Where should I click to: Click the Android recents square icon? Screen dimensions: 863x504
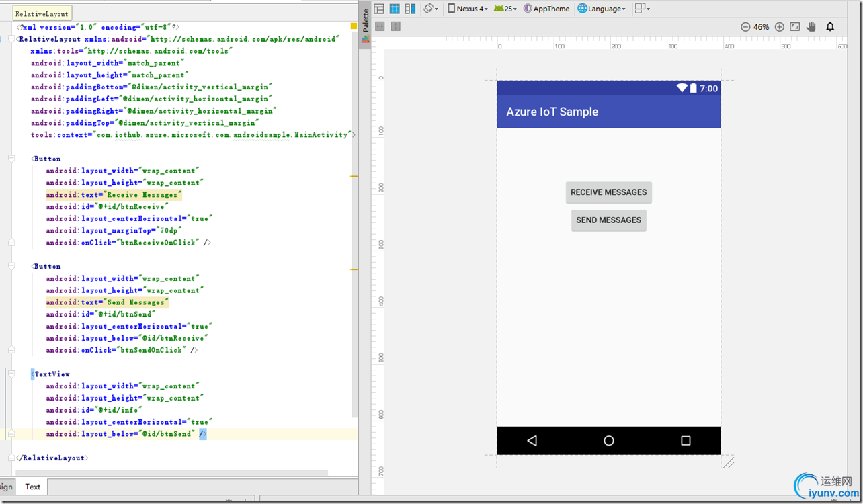pyautogui.click(x=686, y=441)
